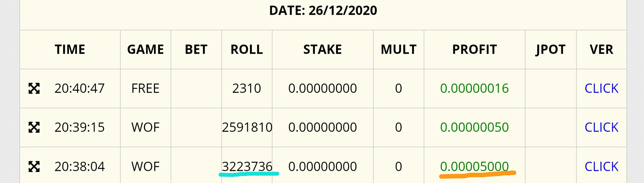Expand the 20:38:04 row details icon
Viewport: 644px width, 183px height.
click(x=34, y=166)
